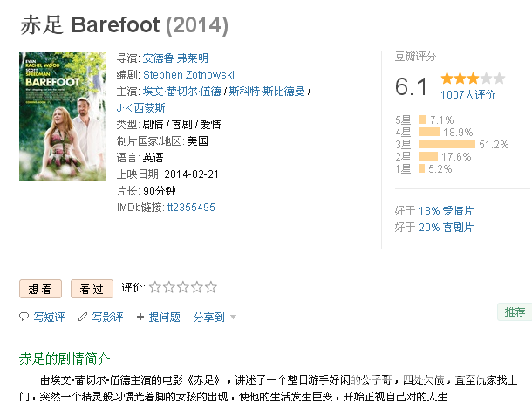532x417 pixels.
Task: Click the 3星 rating distribution bar
Action: coord(447,144)
